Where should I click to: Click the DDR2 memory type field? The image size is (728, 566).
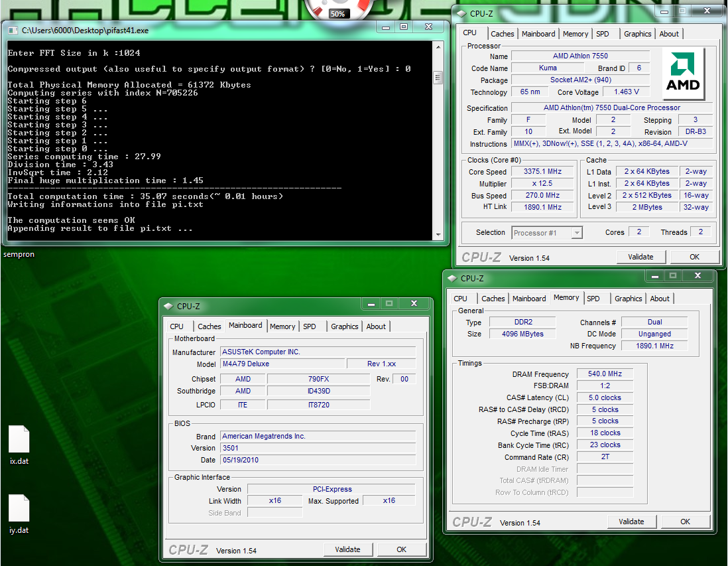pyautogui.click(x=522, y=322)
